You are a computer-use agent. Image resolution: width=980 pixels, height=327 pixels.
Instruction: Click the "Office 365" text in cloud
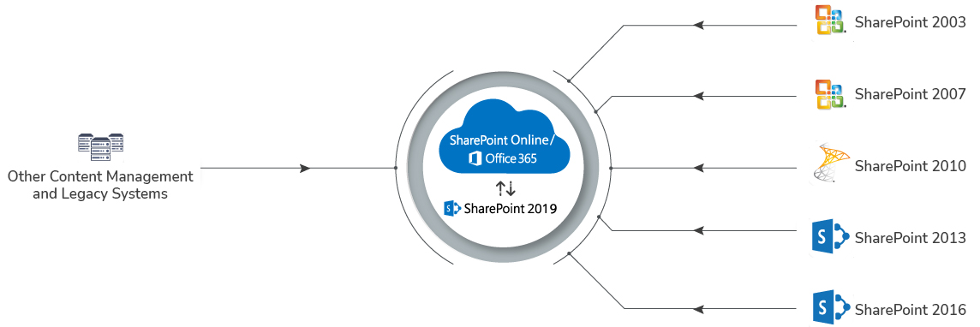[x=511, y=158]
